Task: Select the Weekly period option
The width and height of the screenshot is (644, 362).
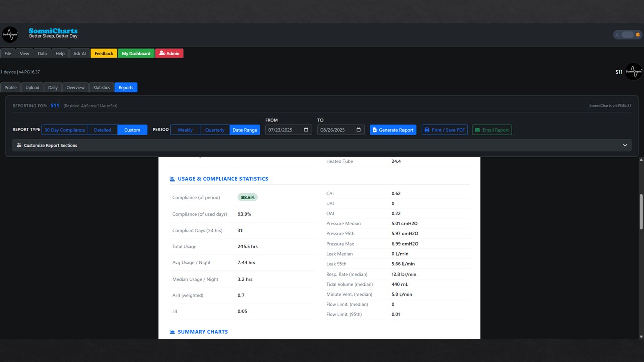Action: [185, 129]
